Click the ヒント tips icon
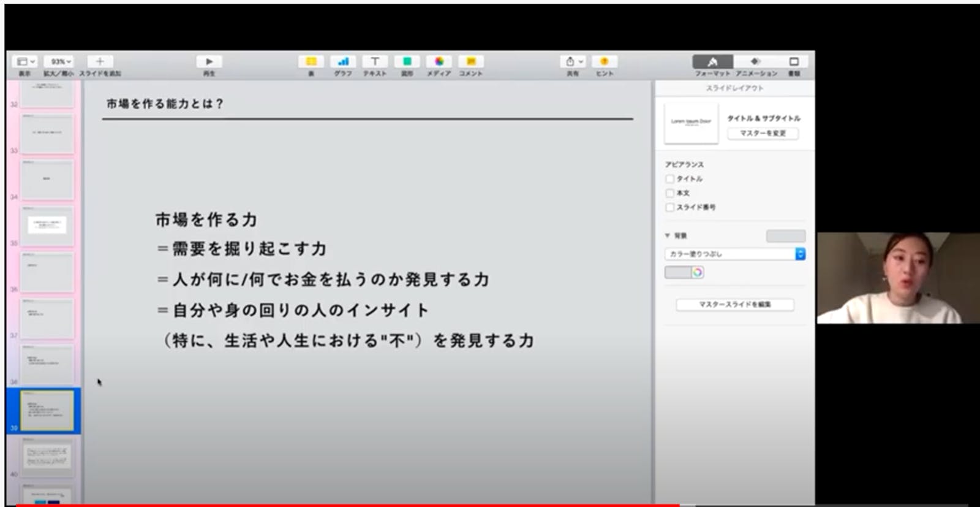 pyautogui.click(x=605, y=61)
